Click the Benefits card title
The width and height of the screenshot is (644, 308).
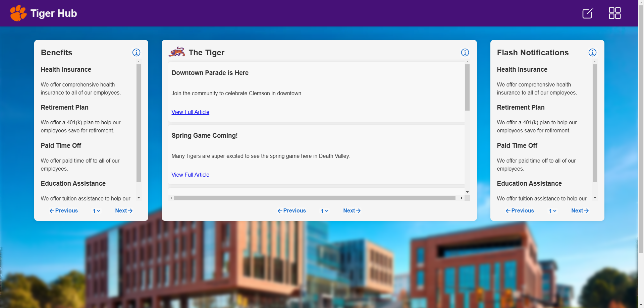[57, 53]
